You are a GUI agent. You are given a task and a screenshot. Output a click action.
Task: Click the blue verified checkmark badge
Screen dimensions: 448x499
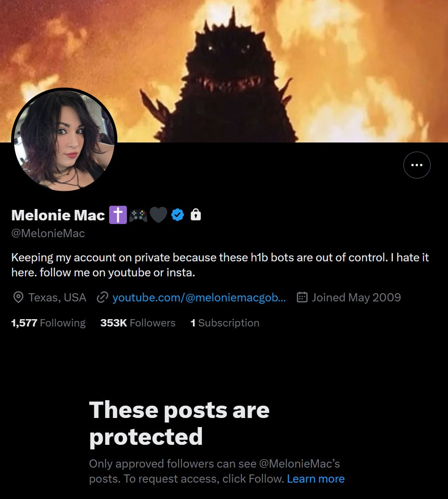(177, 215)
